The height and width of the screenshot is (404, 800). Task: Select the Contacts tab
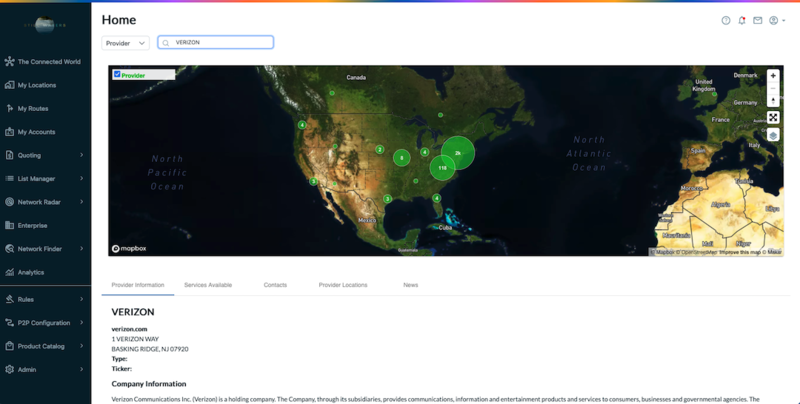pos(275,285)
